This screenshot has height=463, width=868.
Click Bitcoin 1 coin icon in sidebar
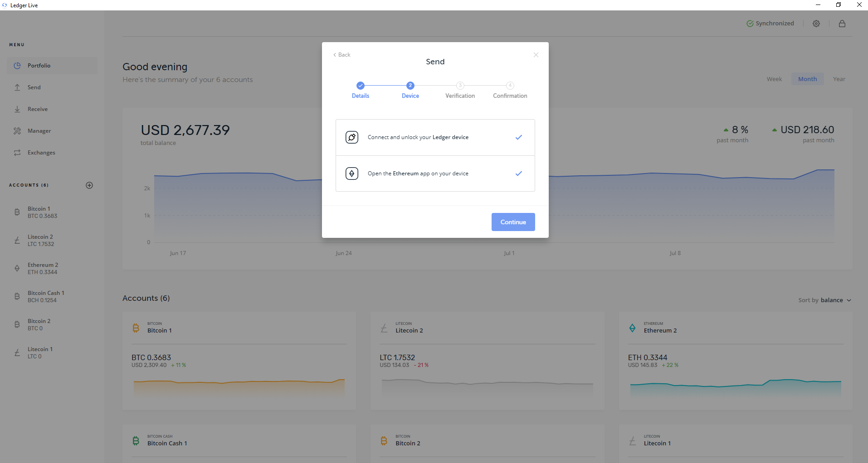[x=17, y=212]
